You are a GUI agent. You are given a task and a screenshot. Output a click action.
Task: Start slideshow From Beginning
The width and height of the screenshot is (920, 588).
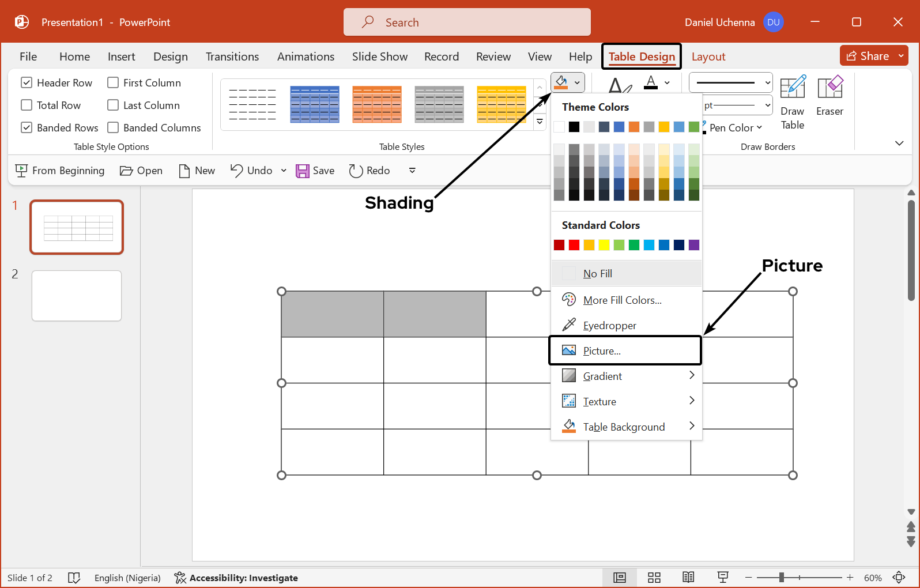[x=60, y=171]
